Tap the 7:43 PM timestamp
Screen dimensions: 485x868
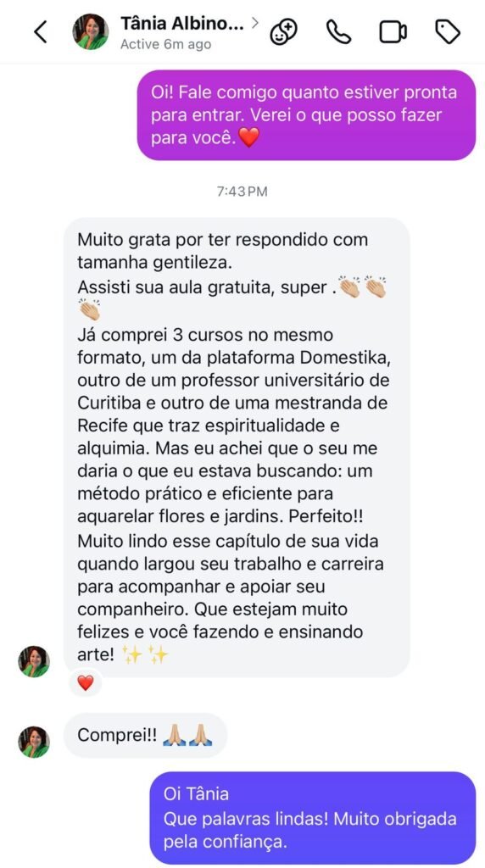tap(242, 192)
